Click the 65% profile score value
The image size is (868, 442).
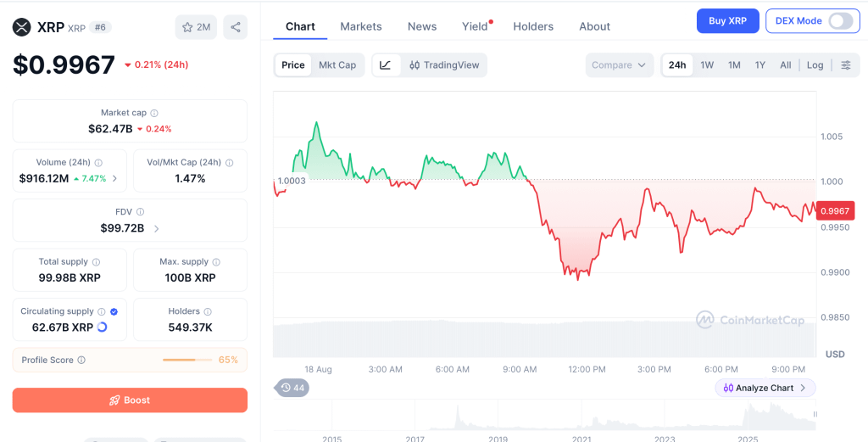pos(228,360)
